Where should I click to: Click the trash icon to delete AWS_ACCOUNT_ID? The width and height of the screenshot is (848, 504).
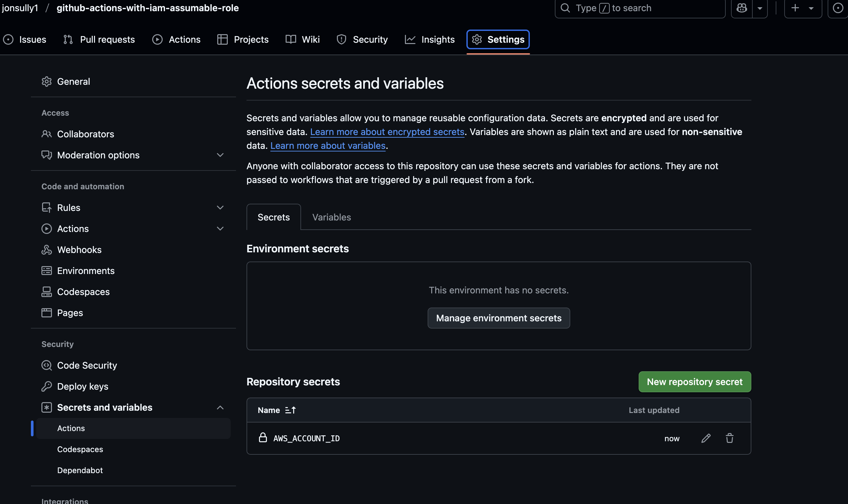[729, 438]
